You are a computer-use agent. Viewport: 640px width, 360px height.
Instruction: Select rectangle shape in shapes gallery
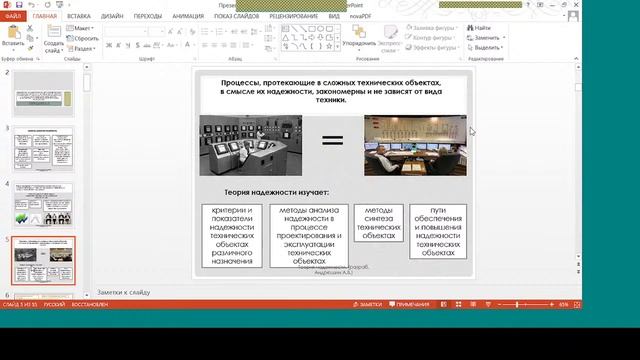coord(312,29)
